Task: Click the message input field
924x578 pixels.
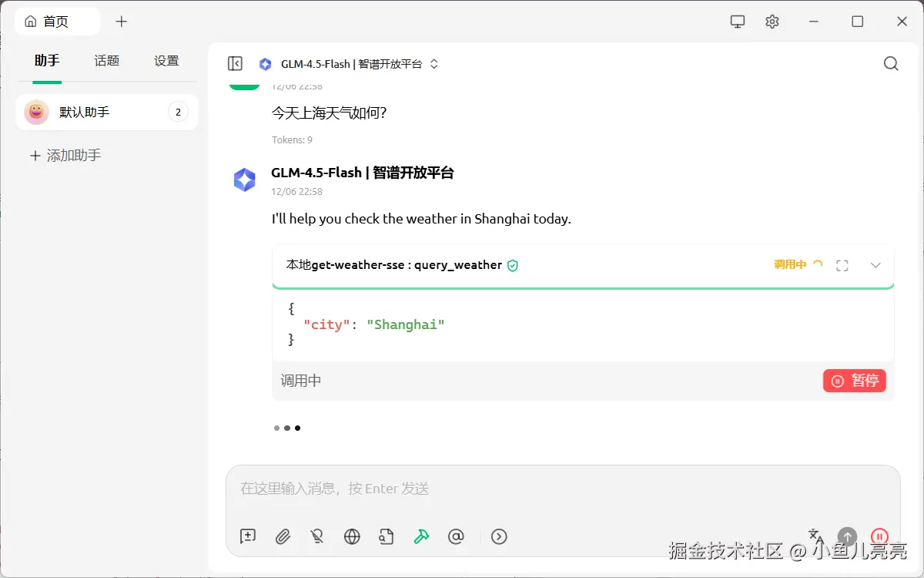Action: point(562,489)
